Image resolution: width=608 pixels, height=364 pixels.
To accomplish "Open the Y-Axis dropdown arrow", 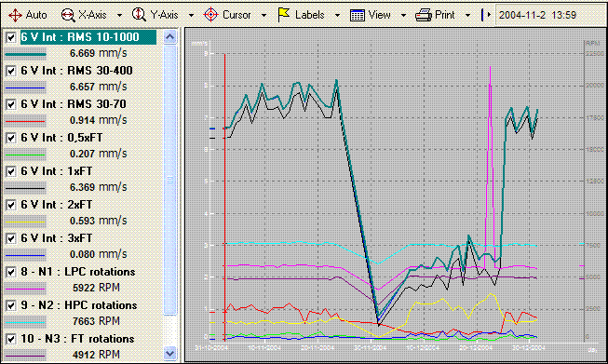I will (x=191, y=16).
